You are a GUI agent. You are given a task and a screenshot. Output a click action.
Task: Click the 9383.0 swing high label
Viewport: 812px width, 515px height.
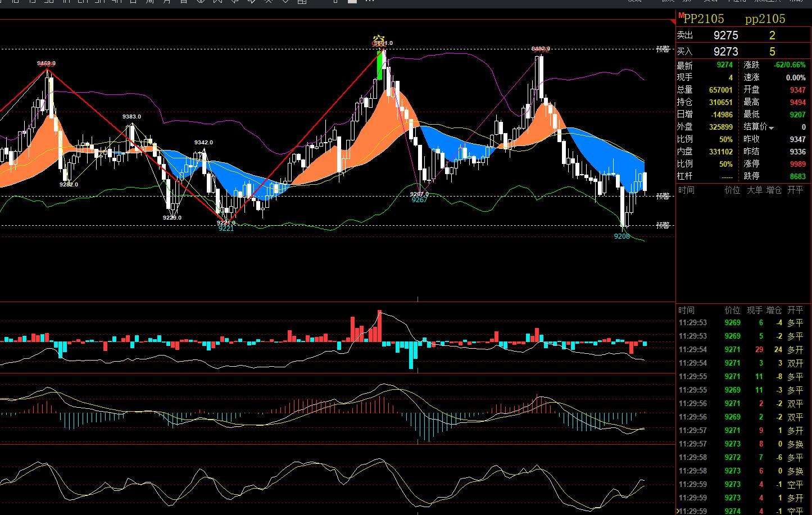click(x=131, y=117)
